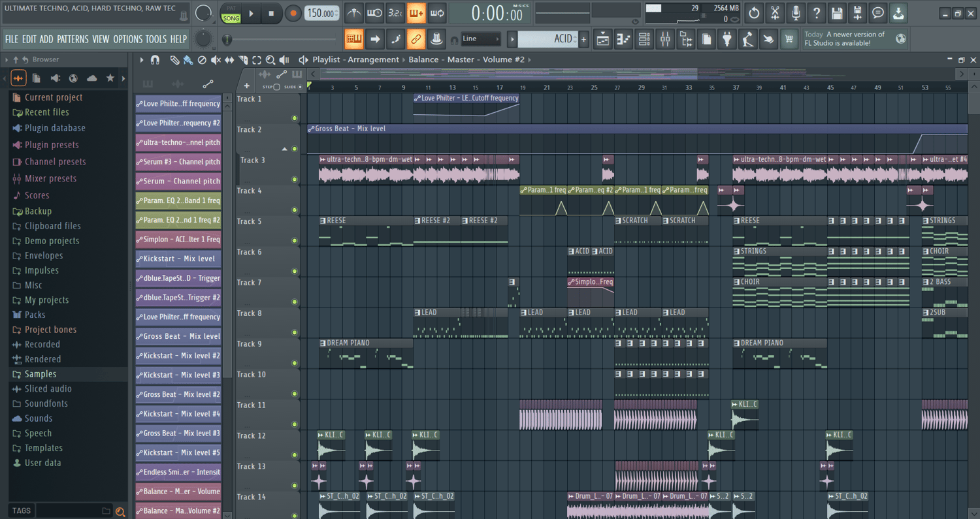980x519 pixels.
Task: Toggle the link/multilink controllers icon
Action: [x=416, y=39]
